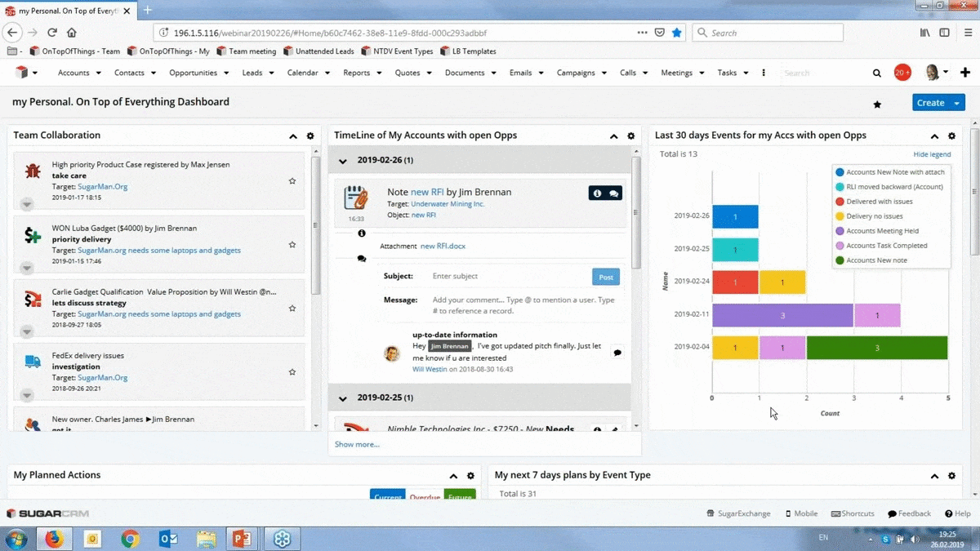Viewport: 980px width, 551px height.
Task: Open the Underwater Mining Inc. target link
Action: coord(448,204)
